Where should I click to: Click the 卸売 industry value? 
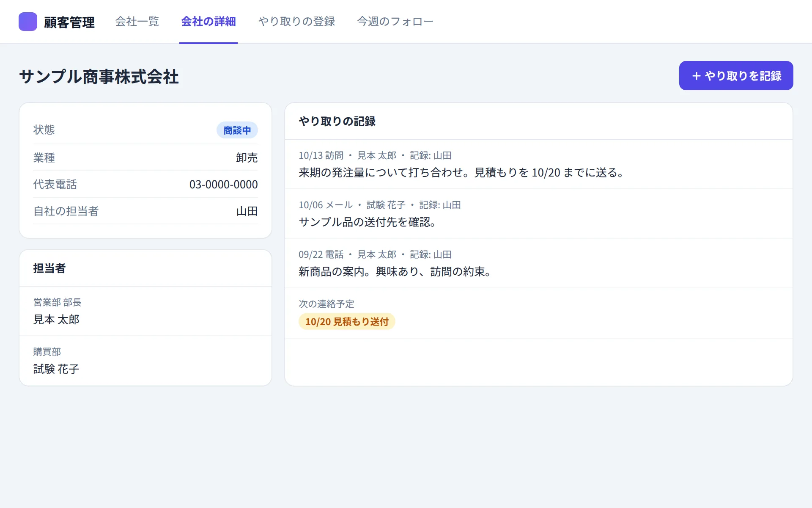(247, 157)
